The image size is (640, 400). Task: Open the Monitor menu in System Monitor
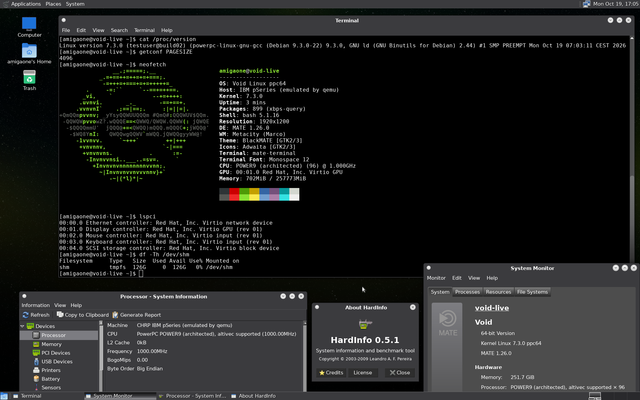pos(436,278)
